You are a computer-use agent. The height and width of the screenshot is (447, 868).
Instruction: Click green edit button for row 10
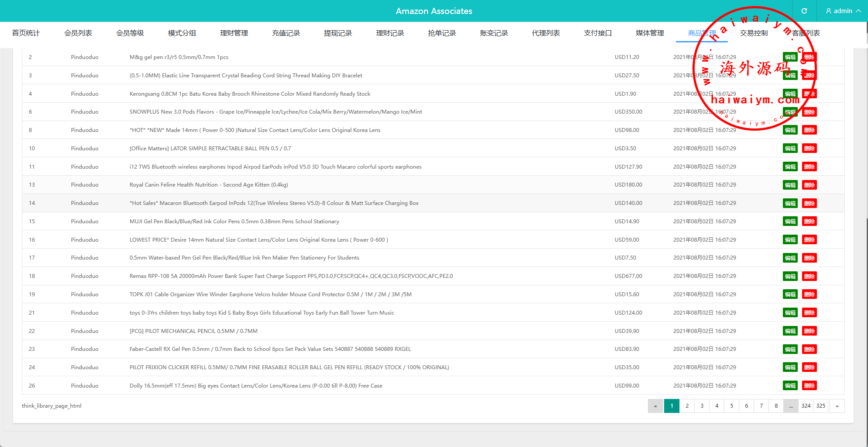pyautogui.click(x=790, y=149)
